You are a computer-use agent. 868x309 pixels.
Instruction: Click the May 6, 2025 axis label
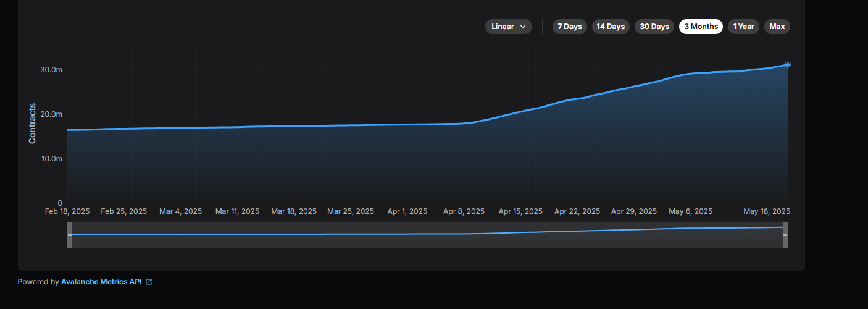[690, 211]
